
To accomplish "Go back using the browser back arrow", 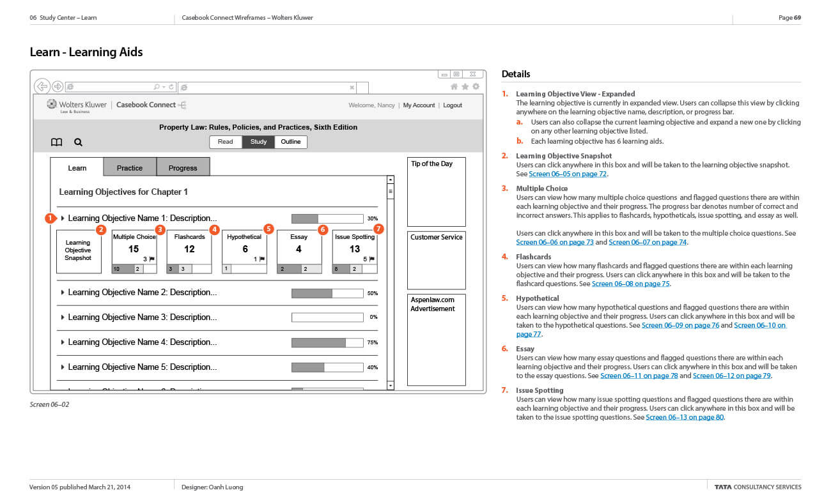I will point(42,86).
